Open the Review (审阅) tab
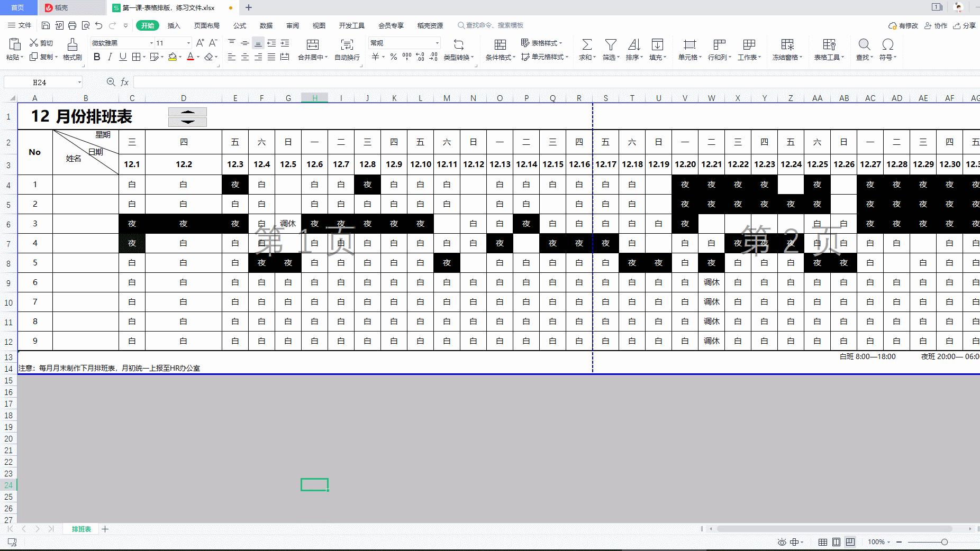Screen dimensions: 980x551 point(293,25)
